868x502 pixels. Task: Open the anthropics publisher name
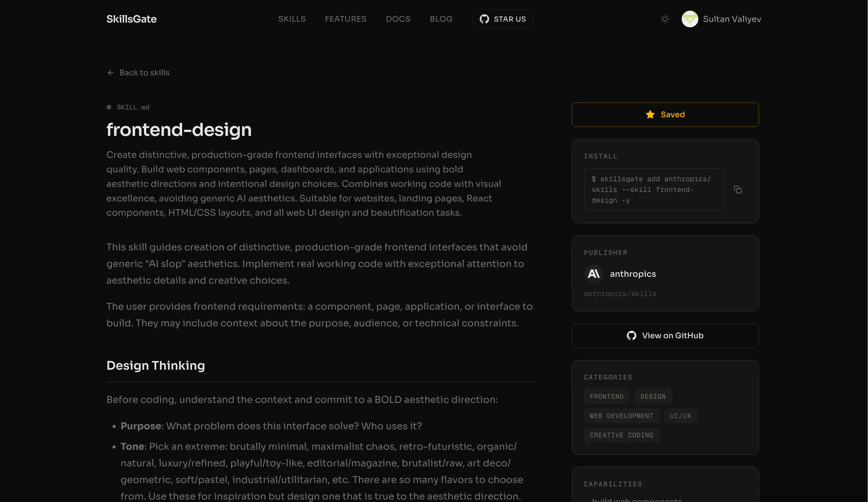click(633, 274)
